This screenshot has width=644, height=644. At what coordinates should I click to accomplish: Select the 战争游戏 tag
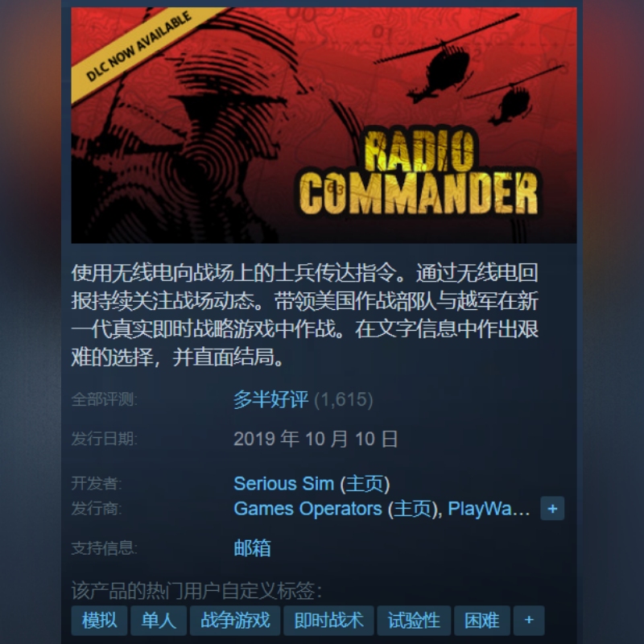coord(235,620)
